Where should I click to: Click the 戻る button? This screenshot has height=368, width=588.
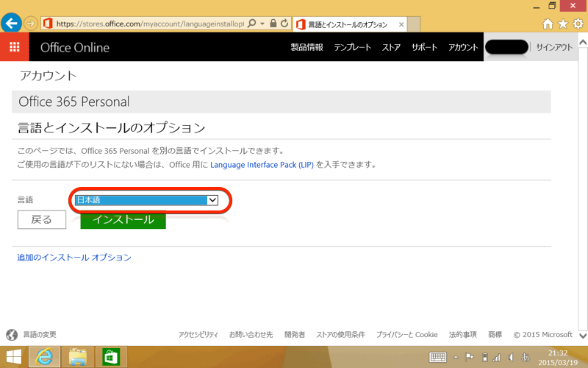(41, 219)
